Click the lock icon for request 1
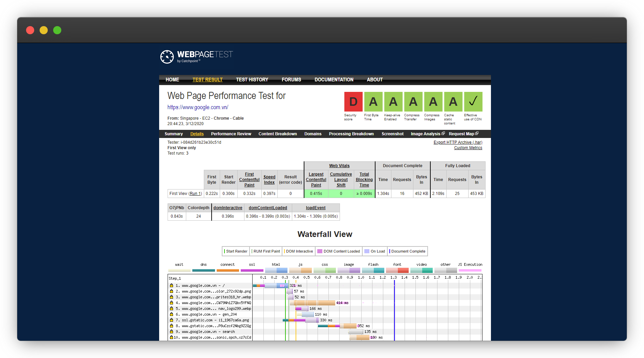Screen dimensions: 644x358 171,285
